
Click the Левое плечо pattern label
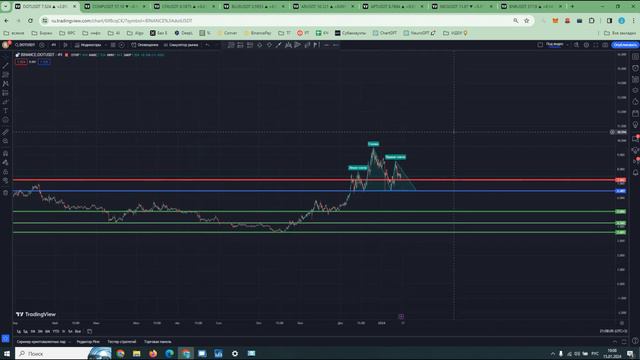pos(358,168)
